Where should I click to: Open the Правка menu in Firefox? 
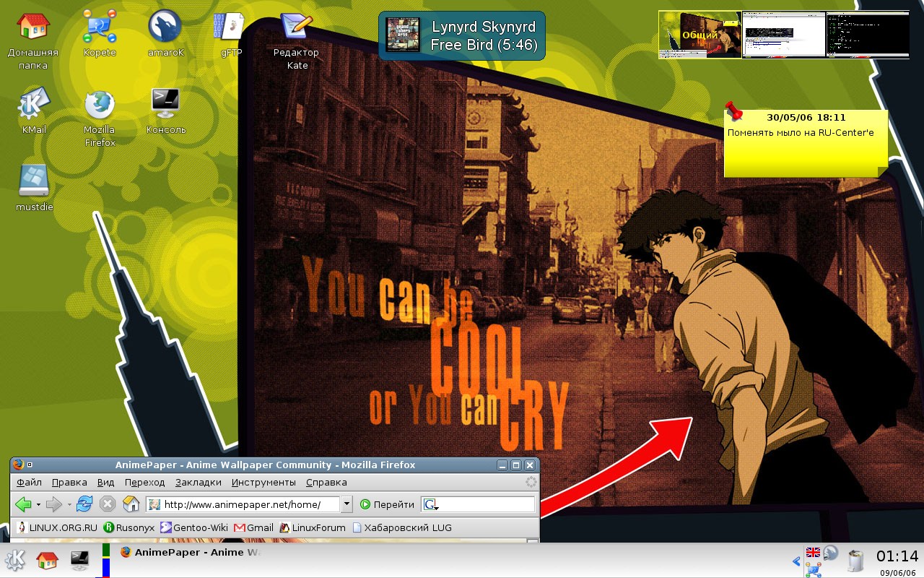[x=69, y=482]
